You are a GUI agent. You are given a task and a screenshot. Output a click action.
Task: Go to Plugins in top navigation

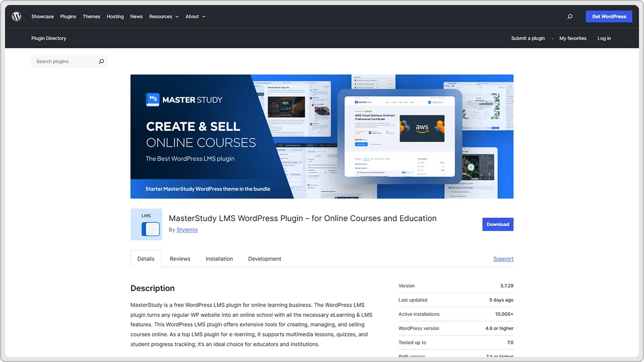point(68,17)
